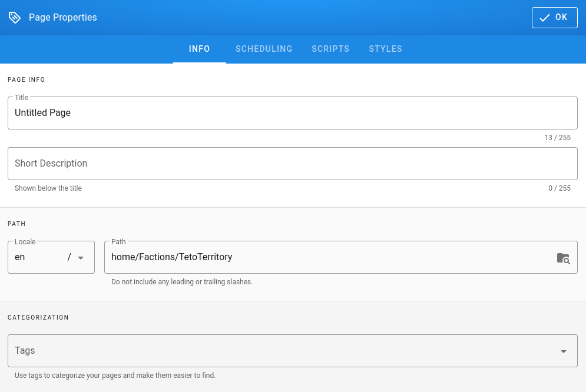Image resolution: width=586 pixels, height=392 pixels.
Task: Open the Scripts tab
Action: [330, 49]
